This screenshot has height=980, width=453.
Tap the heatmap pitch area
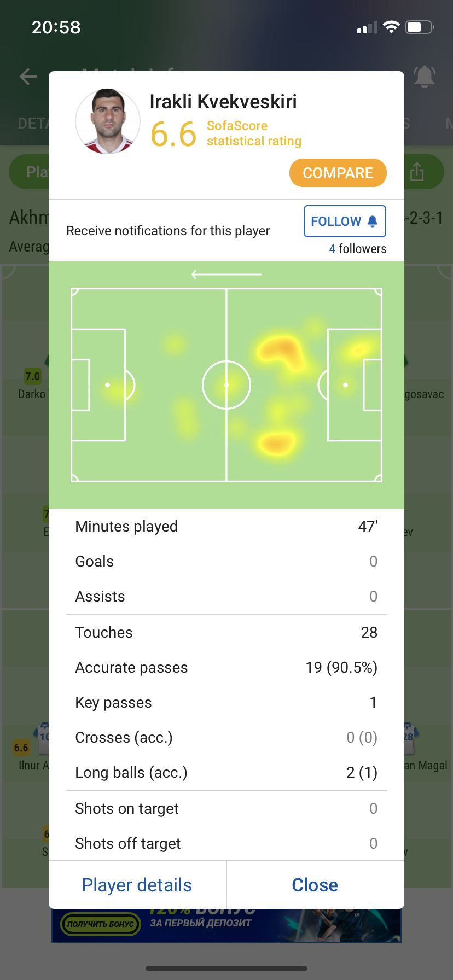point(226,385)
